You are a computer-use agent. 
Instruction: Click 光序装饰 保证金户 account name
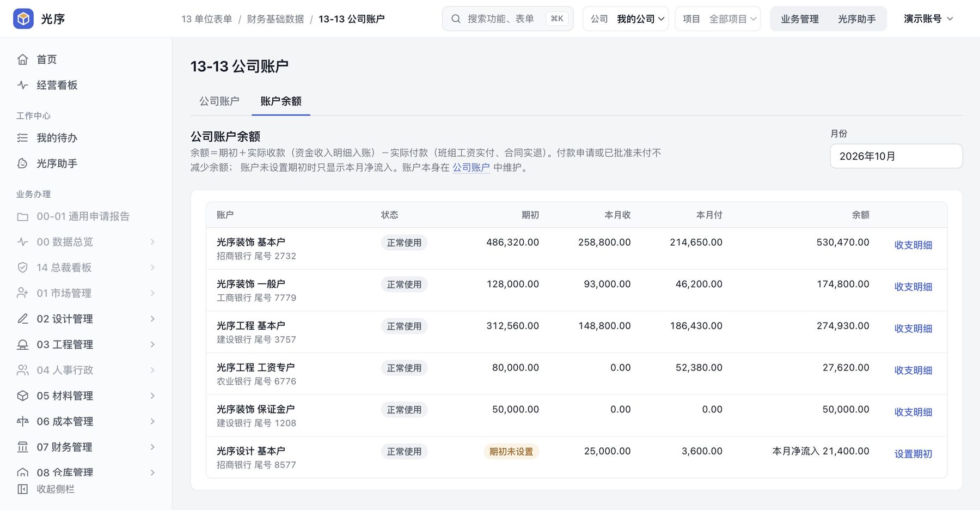[x=255, y=409]
